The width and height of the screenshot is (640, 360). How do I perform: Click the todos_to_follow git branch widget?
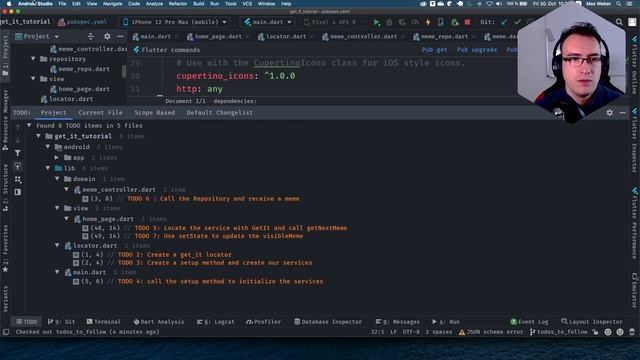[x=559, y=332]
